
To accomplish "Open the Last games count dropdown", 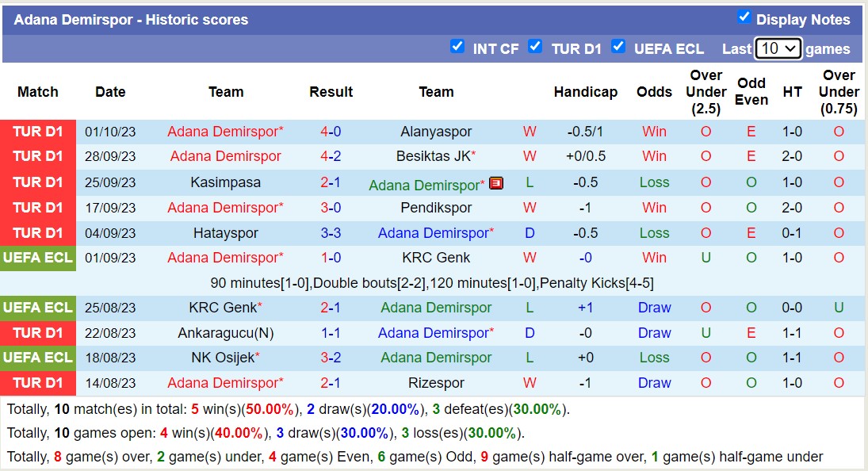I will point(775,48).
